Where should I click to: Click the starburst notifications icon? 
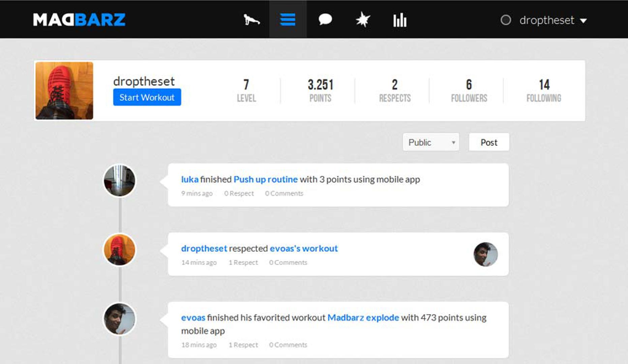pyautogui.click(x=363, y=20)
